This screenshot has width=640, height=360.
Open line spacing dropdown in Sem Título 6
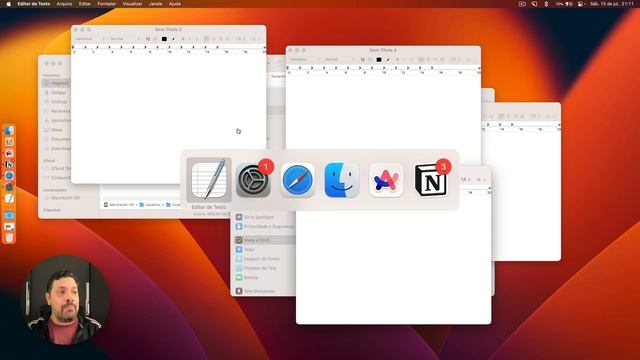[x=455, y=60]
